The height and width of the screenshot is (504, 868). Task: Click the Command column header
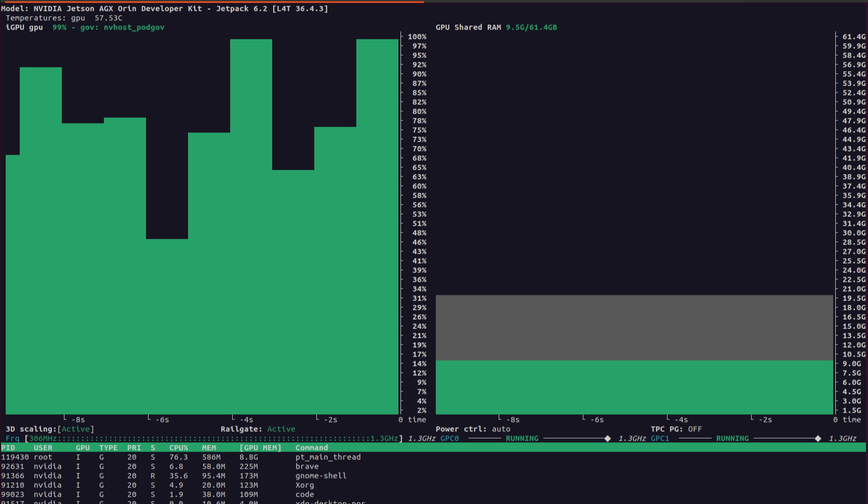pyautogui.click(x=312, y=448)
